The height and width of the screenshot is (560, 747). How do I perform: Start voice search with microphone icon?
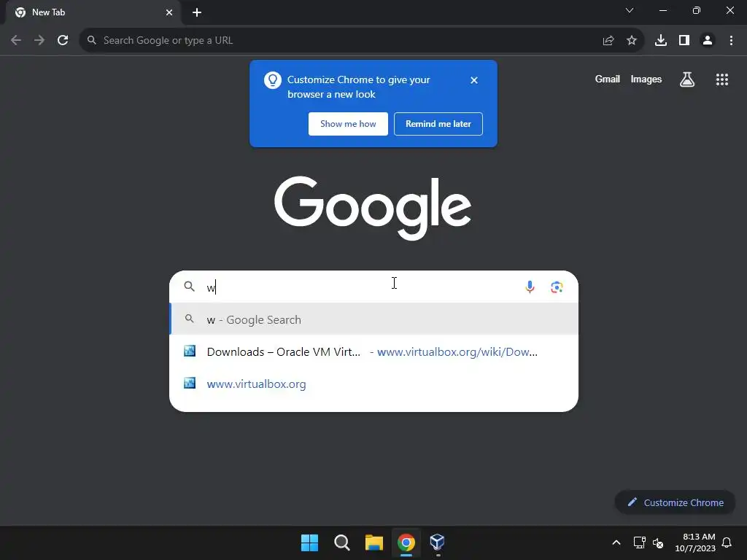point(530,287)
